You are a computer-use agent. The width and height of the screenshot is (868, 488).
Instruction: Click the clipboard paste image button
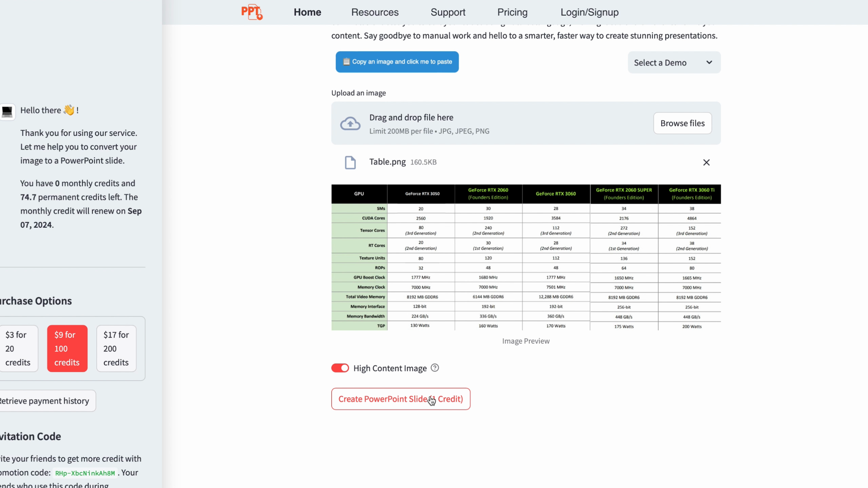coord(397,62)
